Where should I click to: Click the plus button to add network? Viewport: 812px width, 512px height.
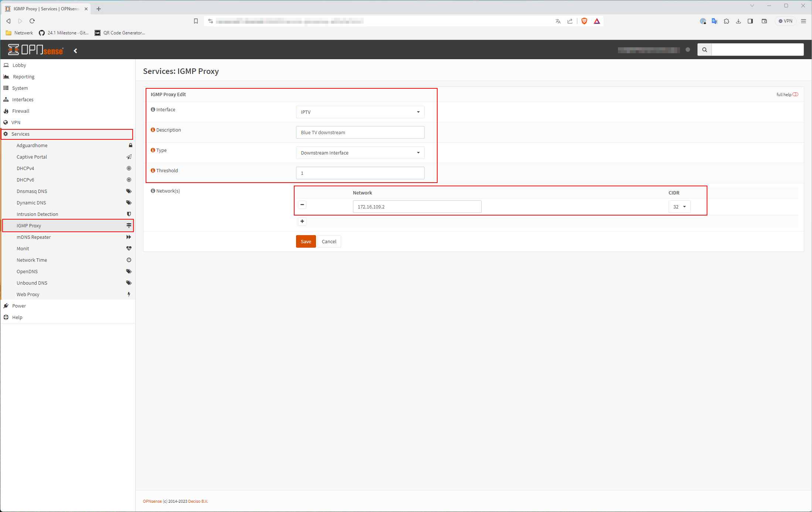click(x=302, y=221)
